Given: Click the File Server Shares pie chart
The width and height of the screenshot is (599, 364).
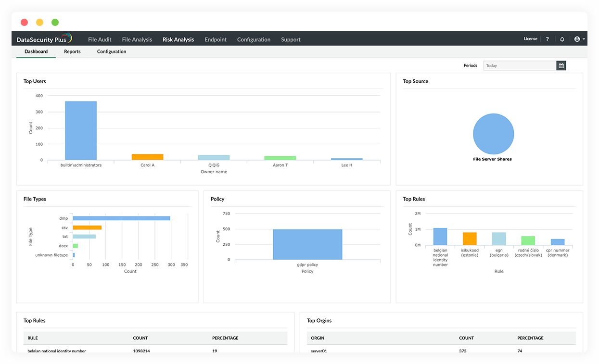Looking at the screenshot, I should pyautogui.click(x=493, y=134).
